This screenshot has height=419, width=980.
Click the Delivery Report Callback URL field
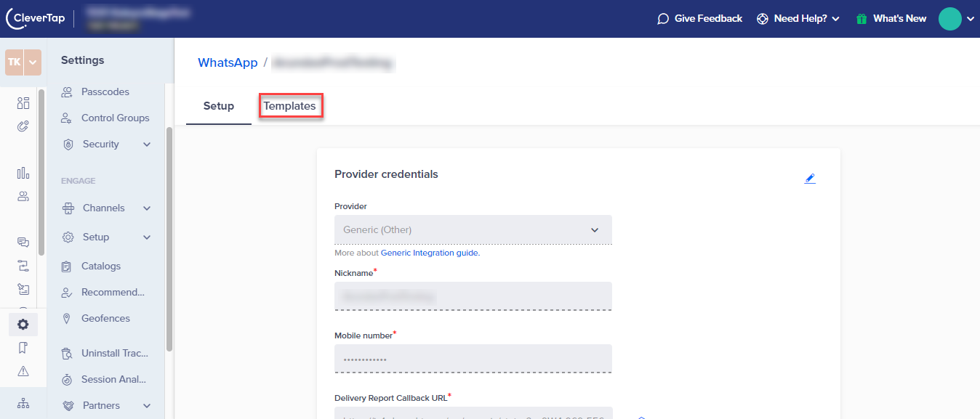click(473, 412)
